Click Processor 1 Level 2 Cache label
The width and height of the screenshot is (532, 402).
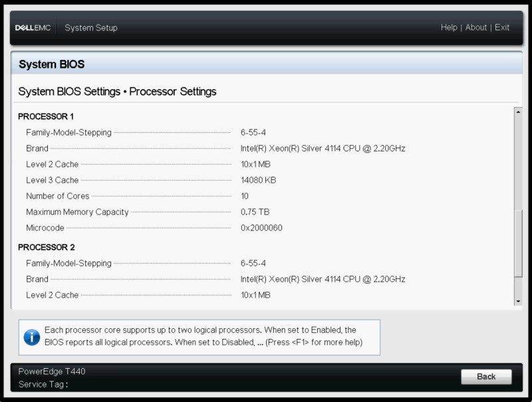53,164
